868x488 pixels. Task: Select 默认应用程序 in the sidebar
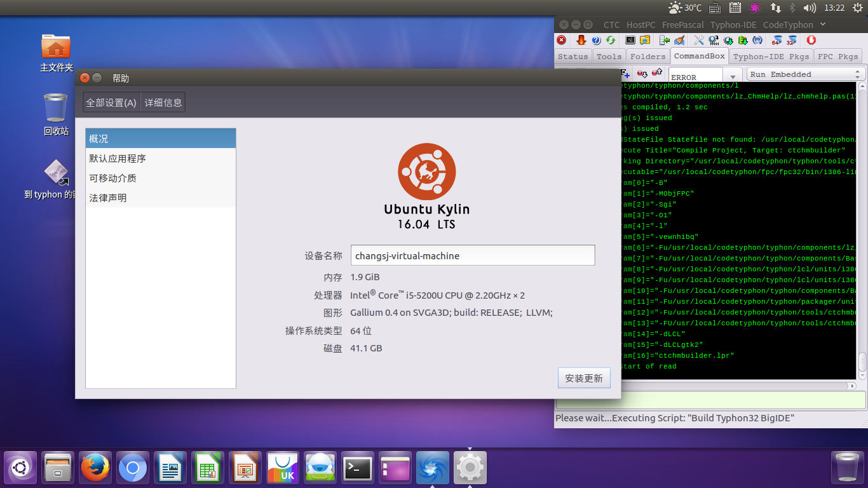[161, 158]
